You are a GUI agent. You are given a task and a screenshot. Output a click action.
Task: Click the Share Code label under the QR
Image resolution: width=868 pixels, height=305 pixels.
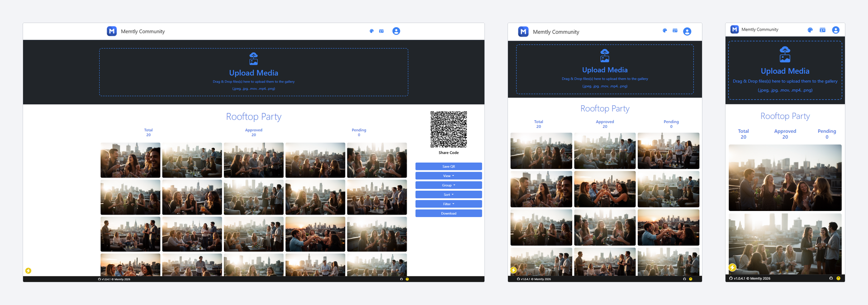pyautogui.click(x=449, y=153)
